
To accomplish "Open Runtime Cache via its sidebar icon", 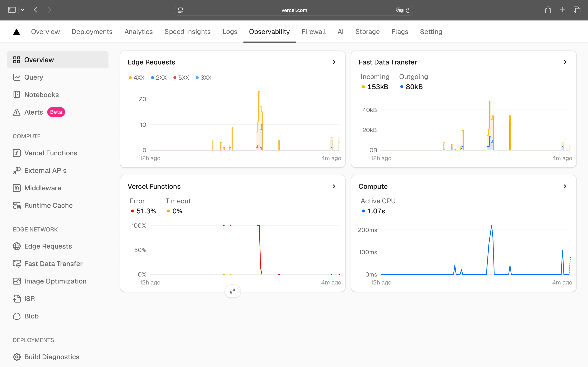I will tap(16, 205).
